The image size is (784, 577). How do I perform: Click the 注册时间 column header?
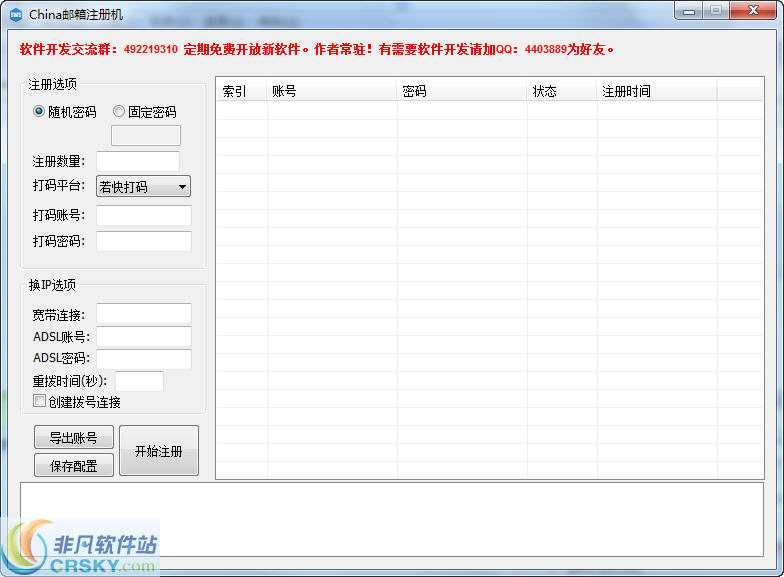[x=657, y=92]
